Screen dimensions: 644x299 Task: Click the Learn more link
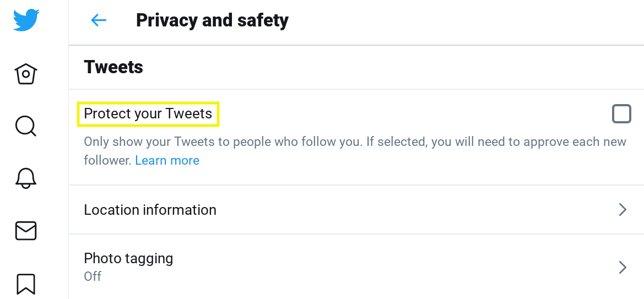click(x=167, y=160)
